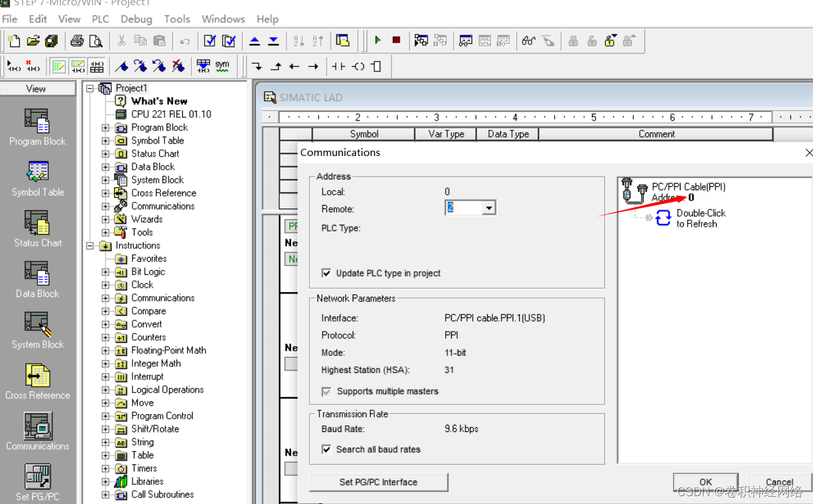Screen dimensions: 813x504
Task: Click the green RUN mode icon
Action: tap(378, 41)
